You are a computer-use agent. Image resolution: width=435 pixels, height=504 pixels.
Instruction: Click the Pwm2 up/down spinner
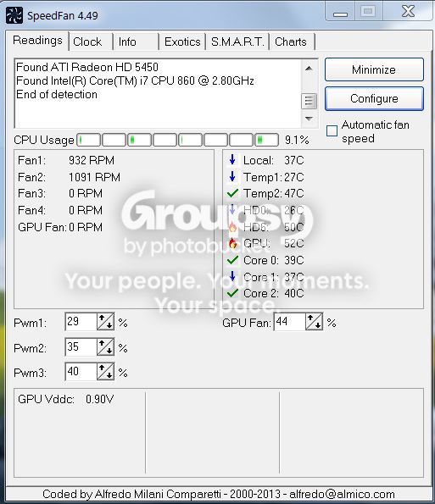[105, 346]
